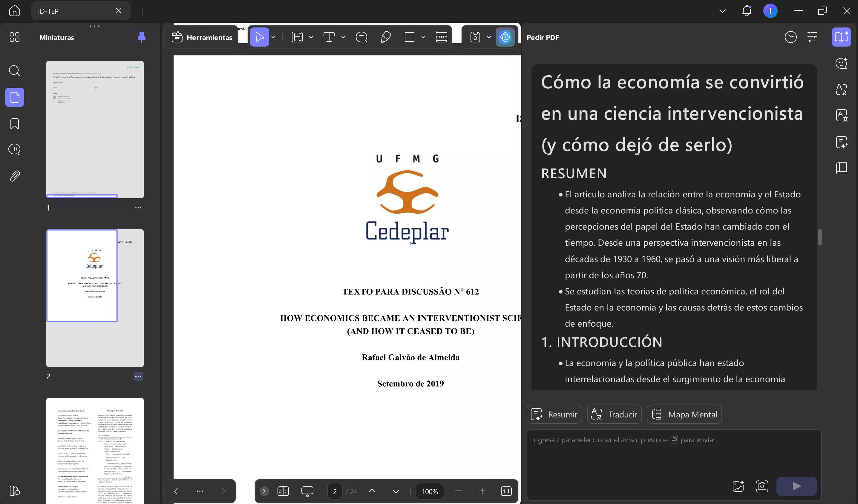858x504 pixels.
Task: Zoom out with the minus button
Action: 458,491
